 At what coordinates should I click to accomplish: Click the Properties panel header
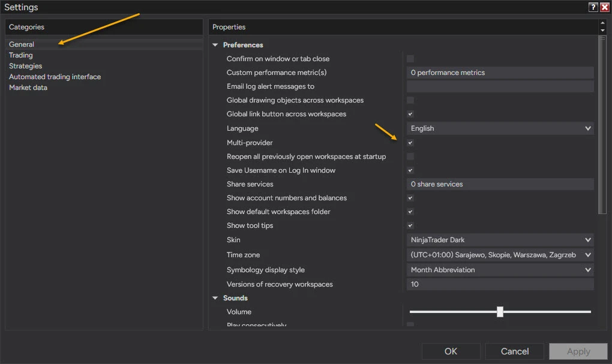pos(403,27)
